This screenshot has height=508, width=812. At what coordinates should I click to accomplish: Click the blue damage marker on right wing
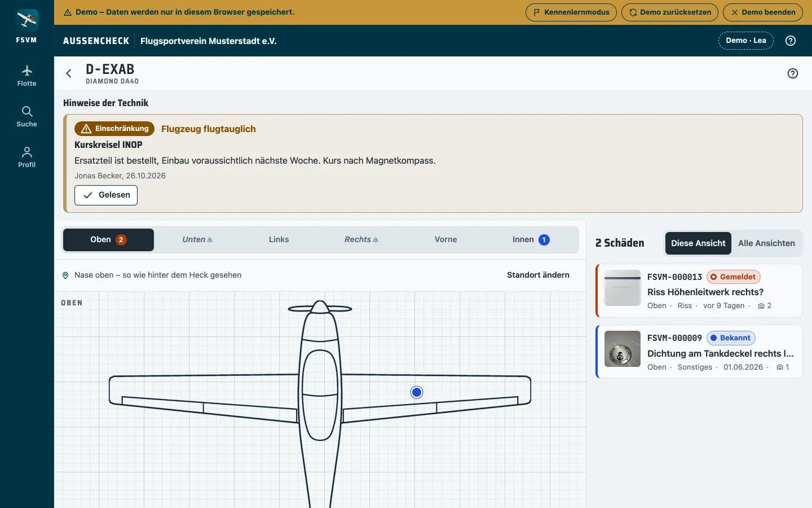tap(417, 392)
